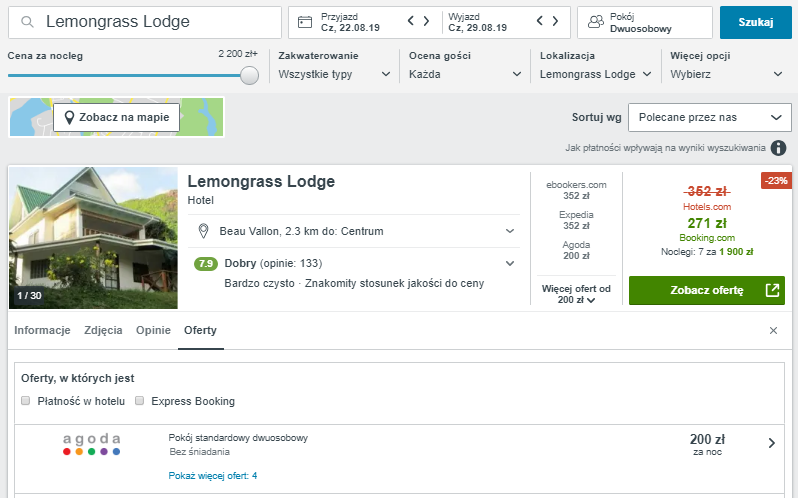Click the Hotels.com 352 zł crossed-out price

(x=707, y=192)
